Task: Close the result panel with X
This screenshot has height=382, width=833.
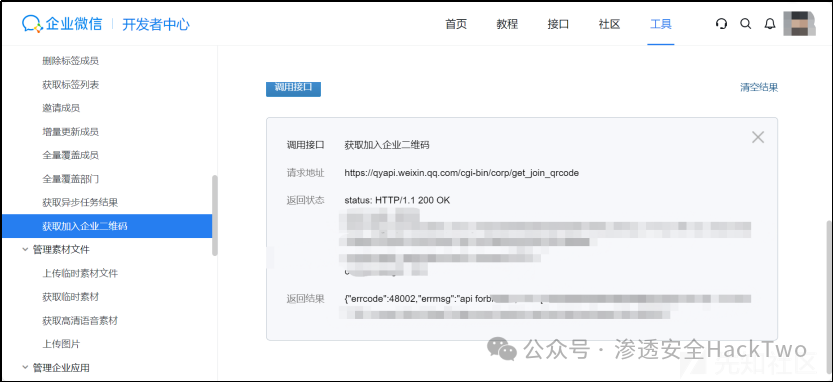Action: tap(758, 137)
